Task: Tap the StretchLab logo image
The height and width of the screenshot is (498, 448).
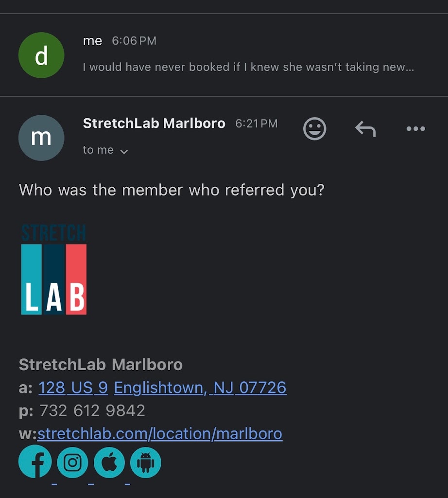Action: click(53, 269)
